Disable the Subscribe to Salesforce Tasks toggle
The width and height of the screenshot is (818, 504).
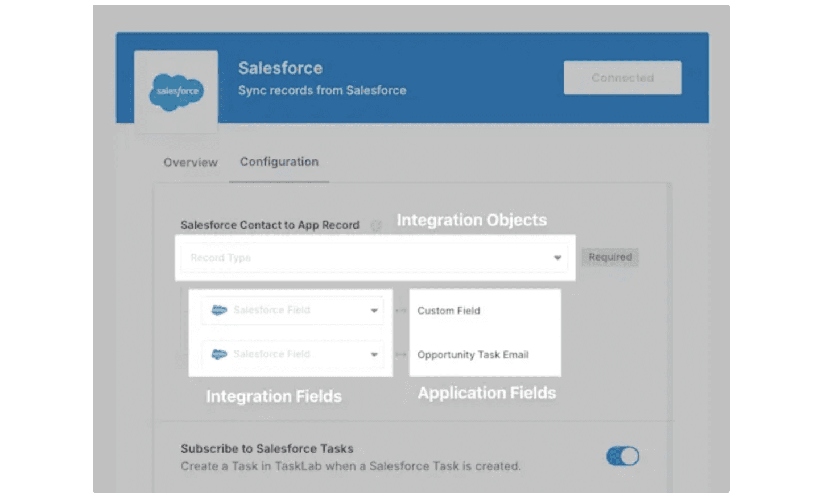pyautogui.click(x=622, y=456)
